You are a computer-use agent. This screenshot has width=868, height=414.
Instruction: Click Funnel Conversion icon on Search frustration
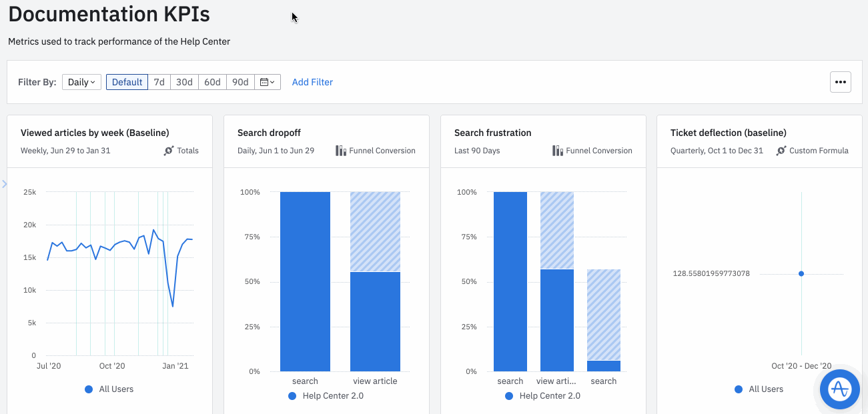point(558,151)
